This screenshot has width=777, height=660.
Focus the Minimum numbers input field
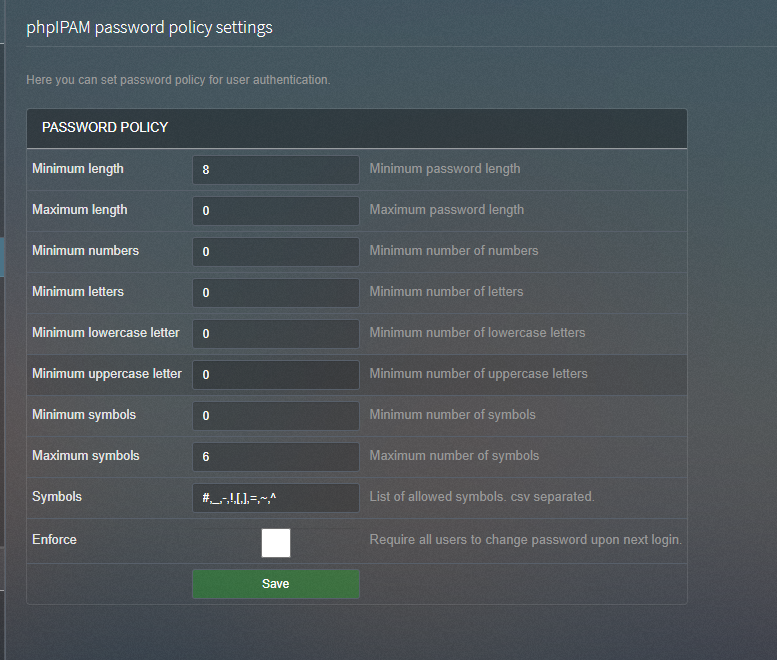(276, 252)
